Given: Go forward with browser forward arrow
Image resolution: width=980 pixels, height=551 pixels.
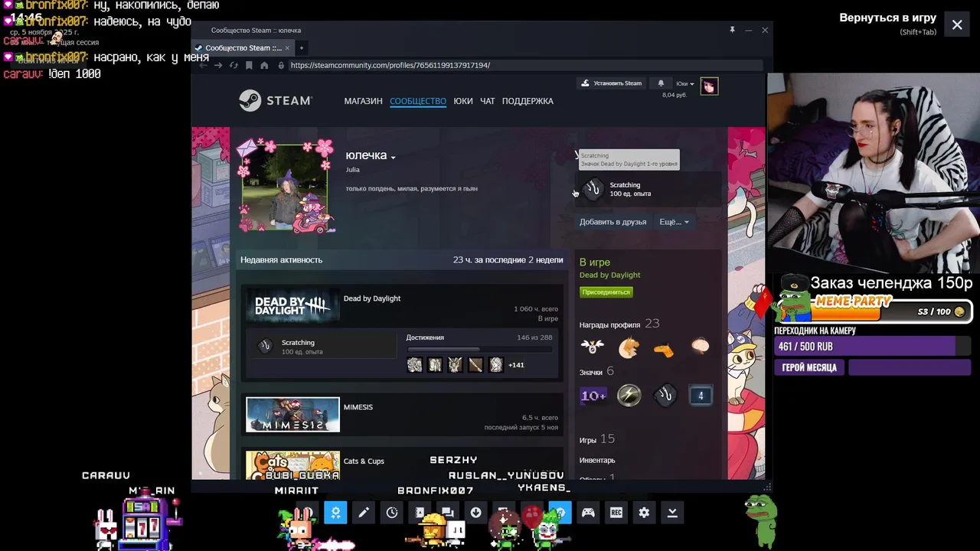Looking at the screenshot, I should click(x=218, y=66).
